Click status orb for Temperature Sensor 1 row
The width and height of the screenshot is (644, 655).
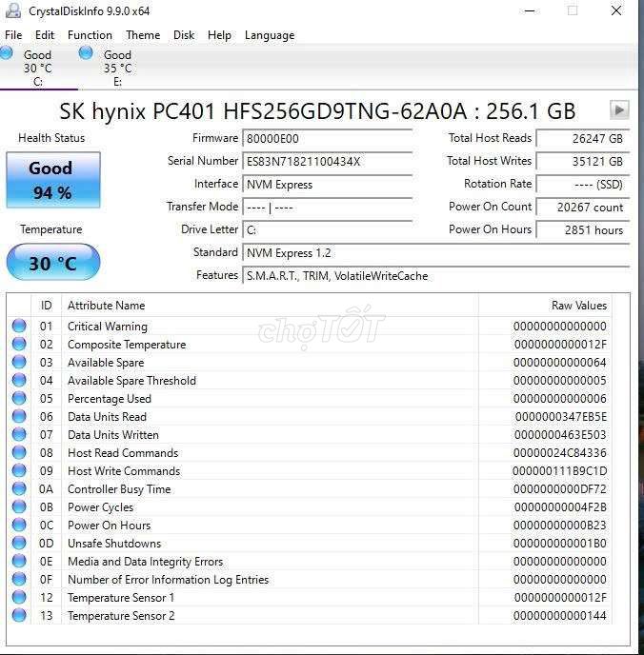pos(19,597)
